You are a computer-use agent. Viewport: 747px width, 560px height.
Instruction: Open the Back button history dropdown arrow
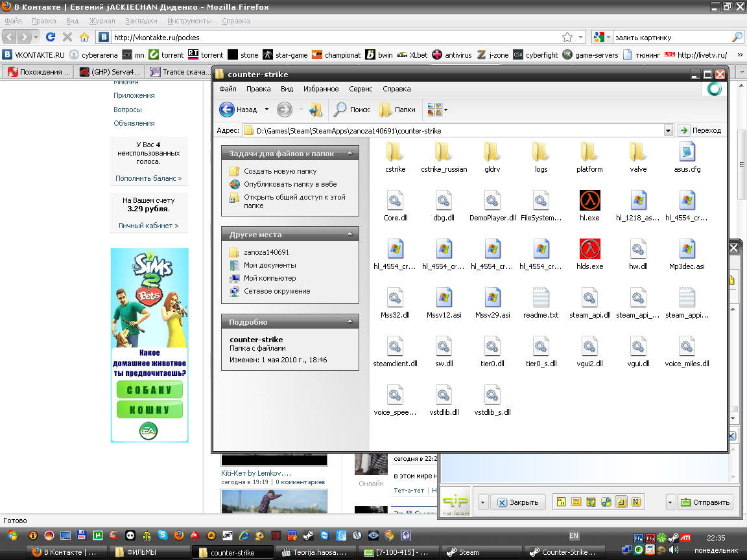point(267,110)
